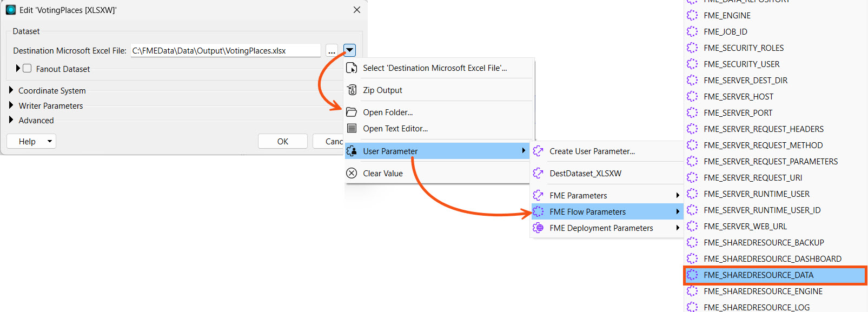The width and height of the screenshot is (868, 312).
Task: Click the Open Text Editor icon
Action: (x=352, y=128)
